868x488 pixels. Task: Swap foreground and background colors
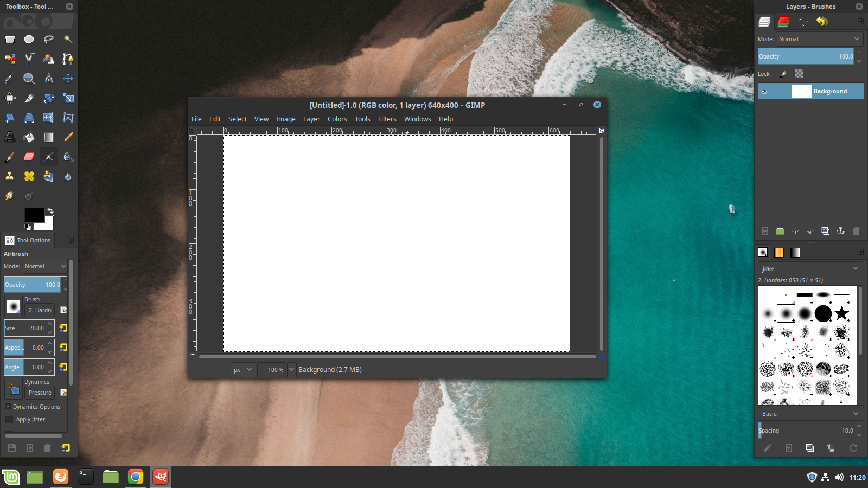point(50,211)
